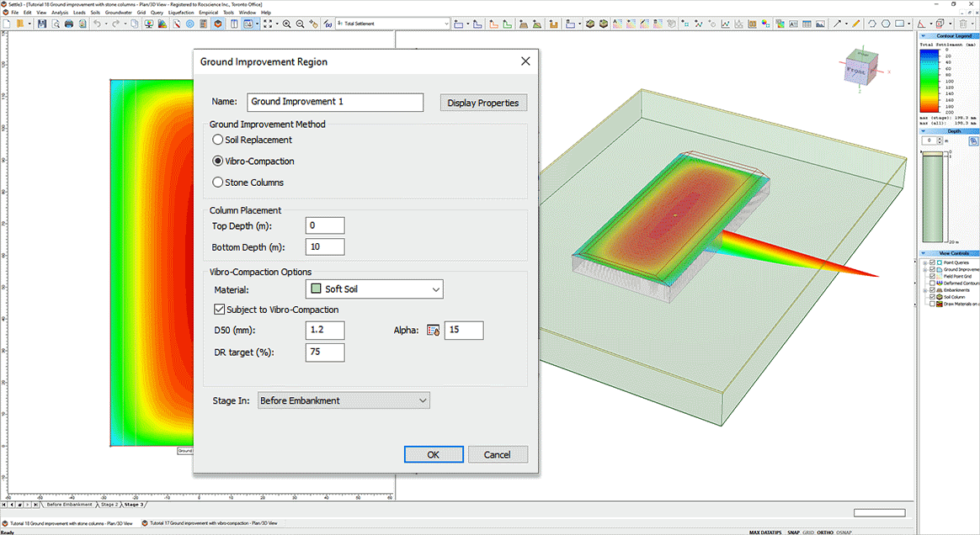Collapse the Contour Legend panel

point(924,36)
